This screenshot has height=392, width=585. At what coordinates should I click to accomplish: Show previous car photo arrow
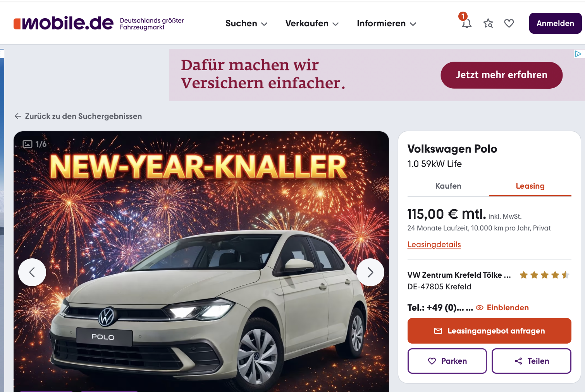tap(32, 272)
